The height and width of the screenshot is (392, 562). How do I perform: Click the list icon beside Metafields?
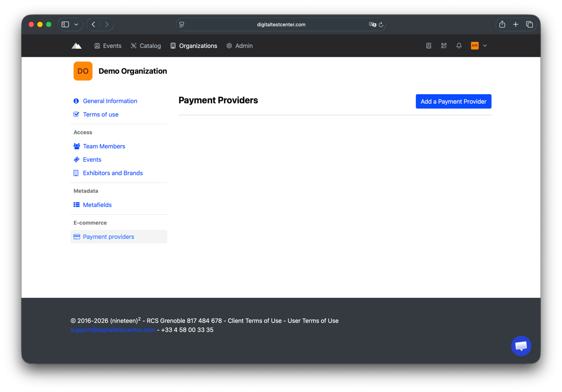point(76,205)
